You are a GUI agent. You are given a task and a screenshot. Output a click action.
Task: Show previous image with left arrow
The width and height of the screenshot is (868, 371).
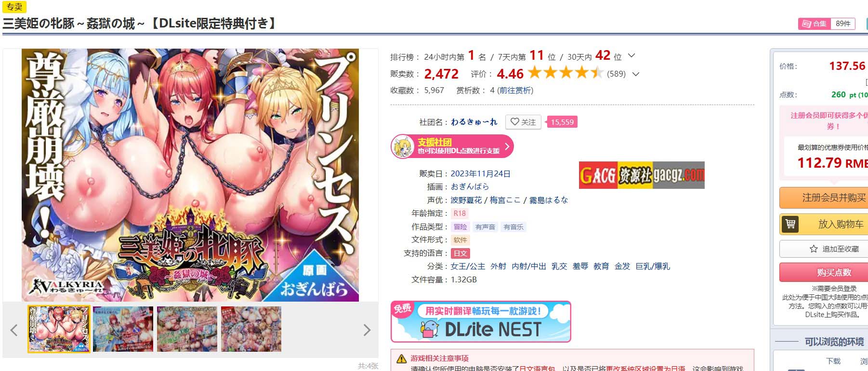pyautogui.click(x=14, y=330)
